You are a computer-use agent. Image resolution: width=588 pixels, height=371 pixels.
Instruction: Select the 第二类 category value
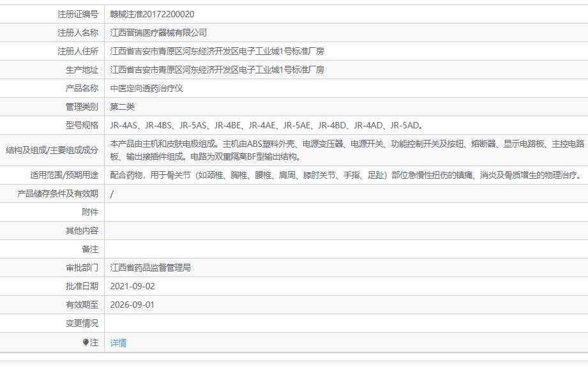pos(122,107)
